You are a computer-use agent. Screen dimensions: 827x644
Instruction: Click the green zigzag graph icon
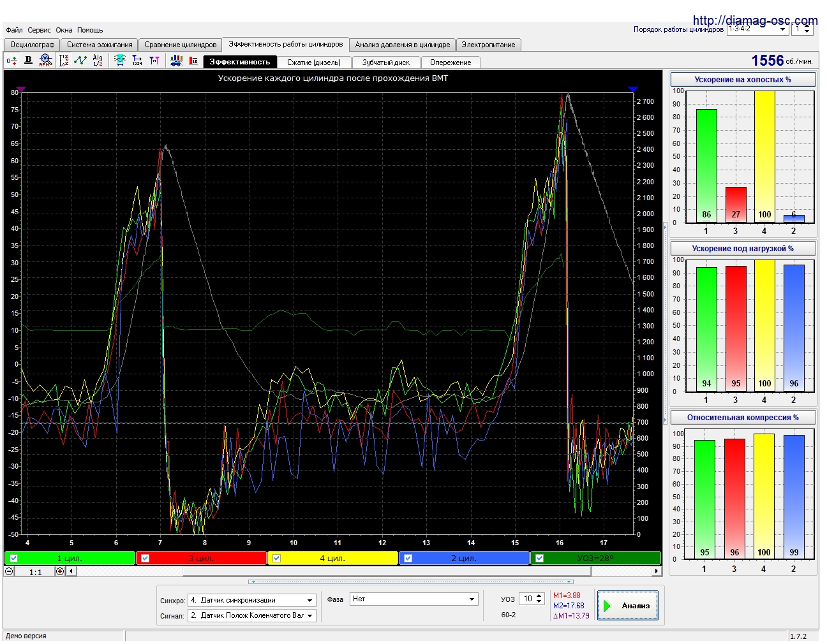(x=80, y=60)
